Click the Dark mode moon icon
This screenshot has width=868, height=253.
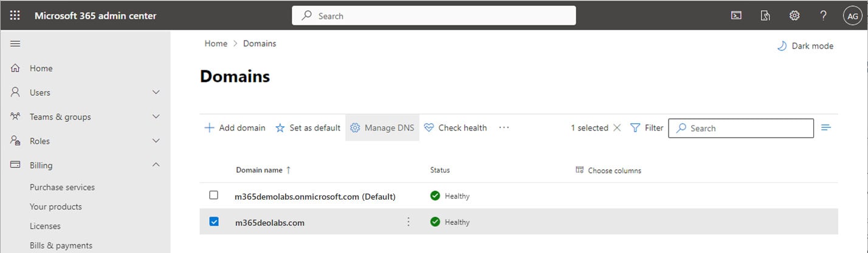pos(782,46)
